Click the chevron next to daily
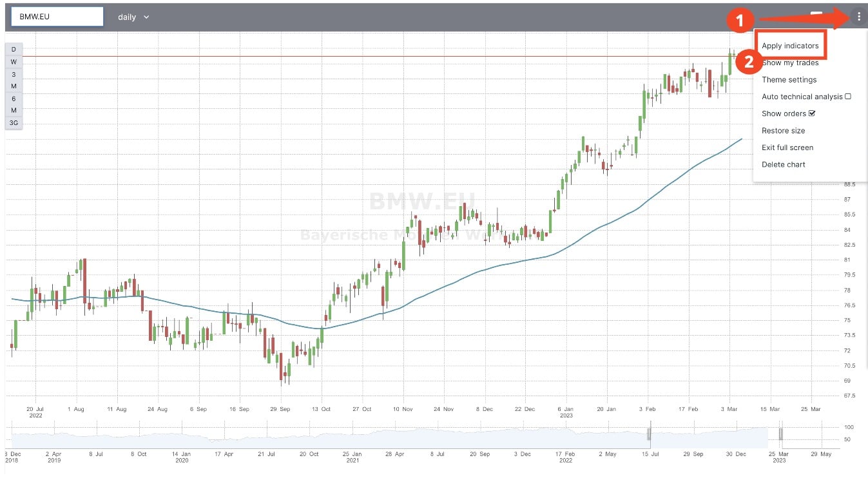The height and width of the screenshot is (478, 868). (146, 17)
